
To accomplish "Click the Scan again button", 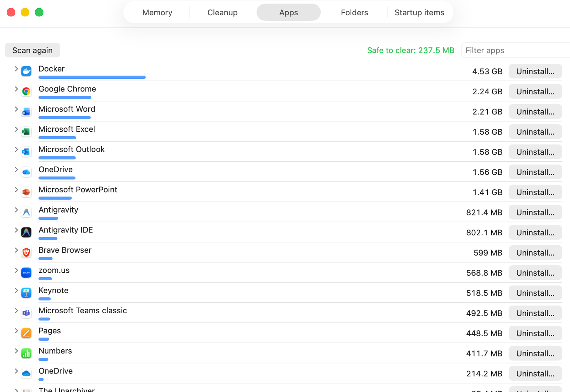I will (32, 50).
